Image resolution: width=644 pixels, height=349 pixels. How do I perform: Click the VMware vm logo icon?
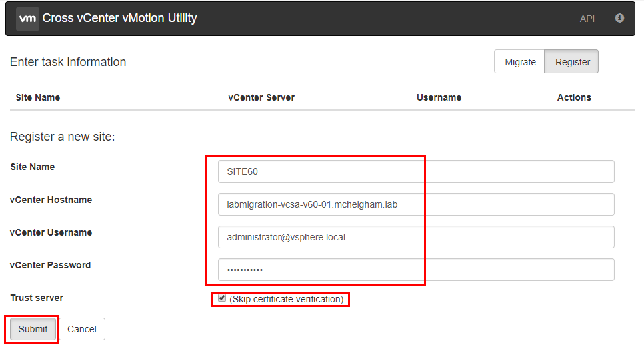27,19
